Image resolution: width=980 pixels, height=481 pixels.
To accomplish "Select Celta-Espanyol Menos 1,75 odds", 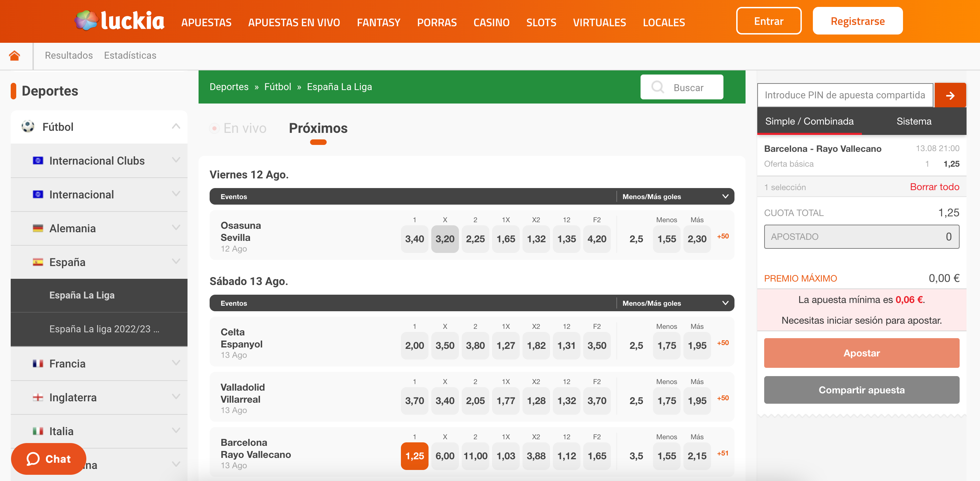I will click(666, 346).
